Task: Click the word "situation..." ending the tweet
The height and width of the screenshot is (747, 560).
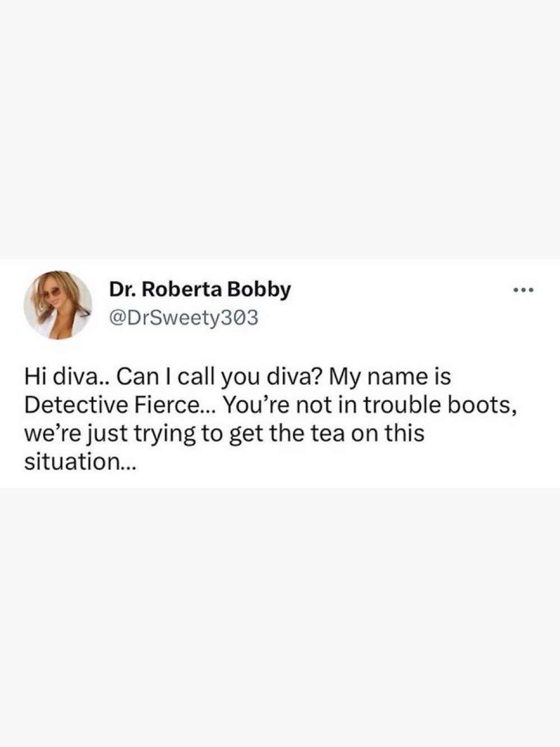Action: click(x=77, y=462)
